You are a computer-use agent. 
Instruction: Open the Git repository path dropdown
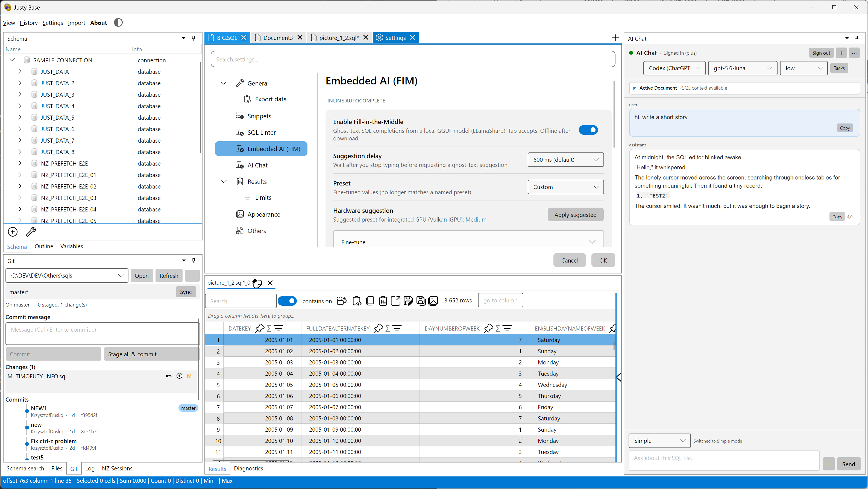(x=67, y=275)
